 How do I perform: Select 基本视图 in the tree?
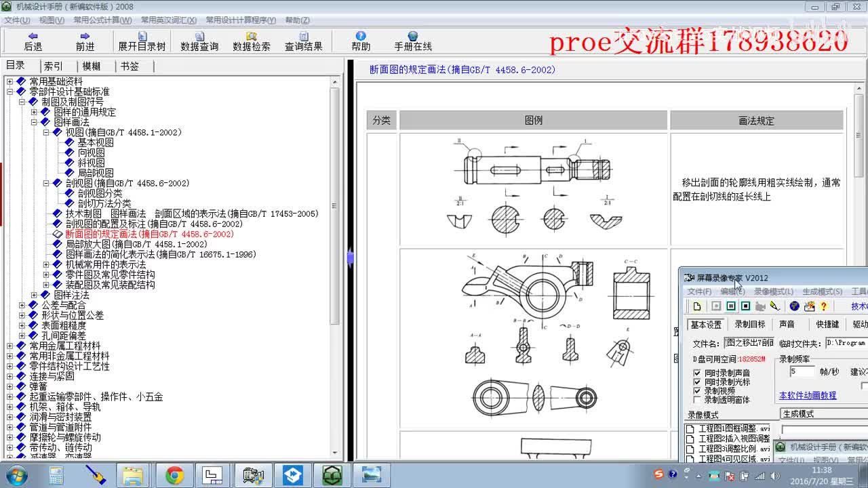click(x=96, y=142)
